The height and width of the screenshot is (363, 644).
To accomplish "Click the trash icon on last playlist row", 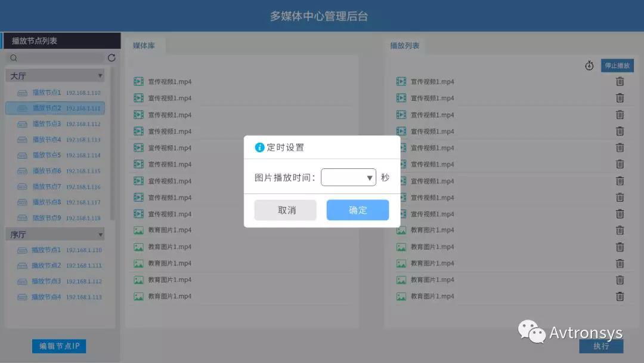I will 620,296.
